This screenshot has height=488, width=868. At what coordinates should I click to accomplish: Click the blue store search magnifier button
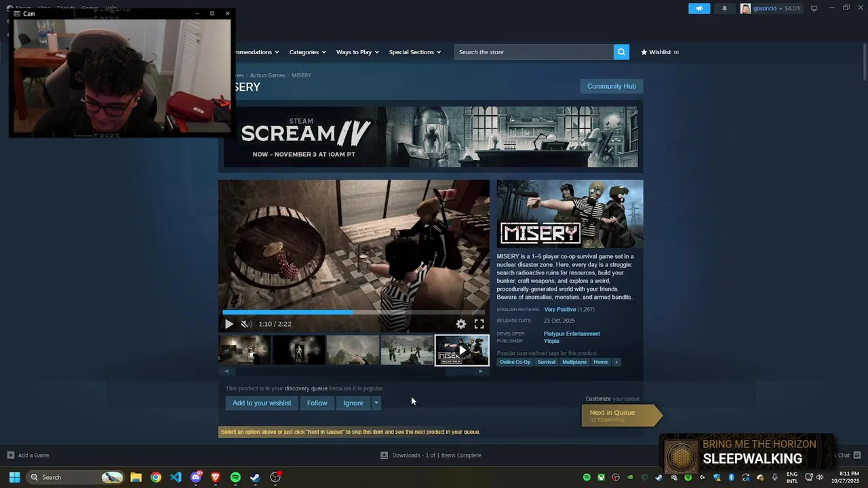[621, 52]
